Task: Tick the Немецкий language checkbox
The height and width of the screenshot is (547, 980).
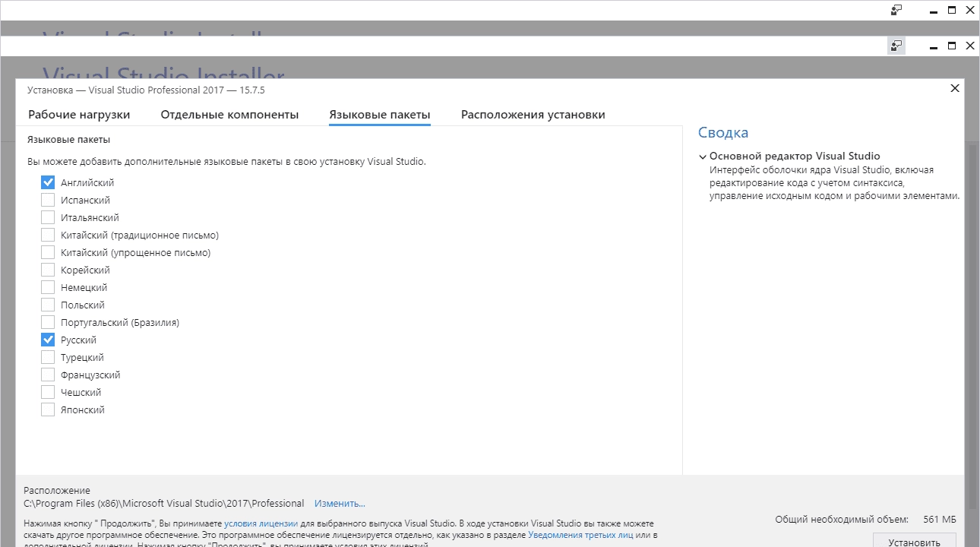Action: (x=48, y=287)
